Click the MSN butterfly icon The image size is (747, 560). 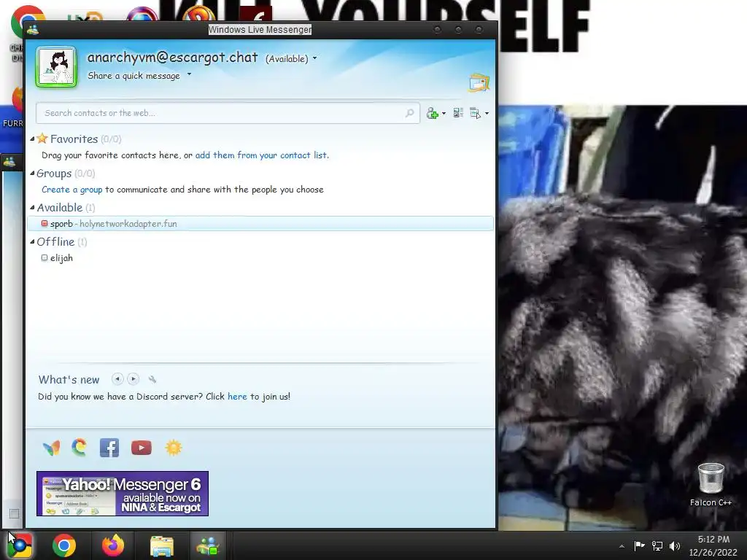pos(52,448)
